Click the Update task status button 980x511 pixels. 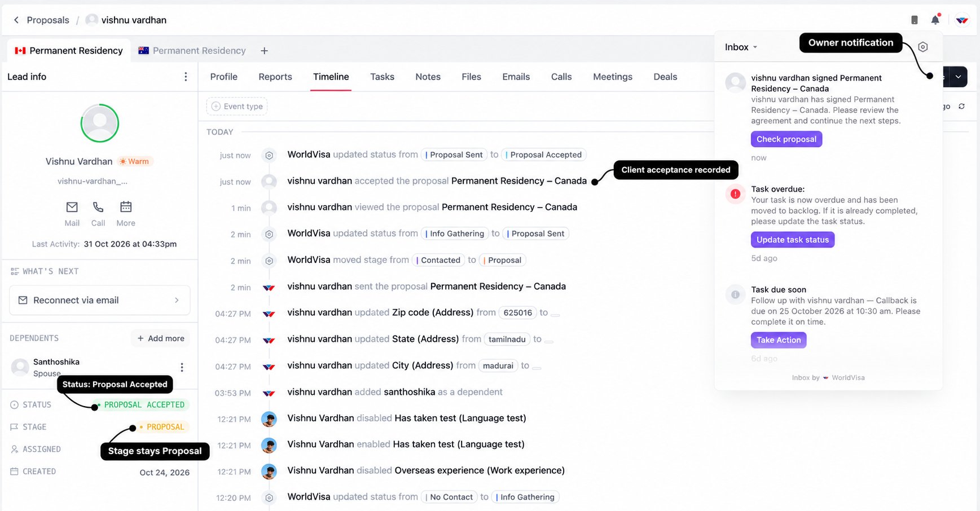(793, 240)
